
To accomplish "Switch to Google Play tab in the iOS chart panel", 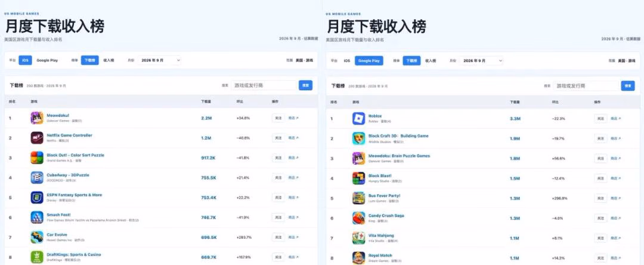I will pyautogui.click(x=47, y=60).
